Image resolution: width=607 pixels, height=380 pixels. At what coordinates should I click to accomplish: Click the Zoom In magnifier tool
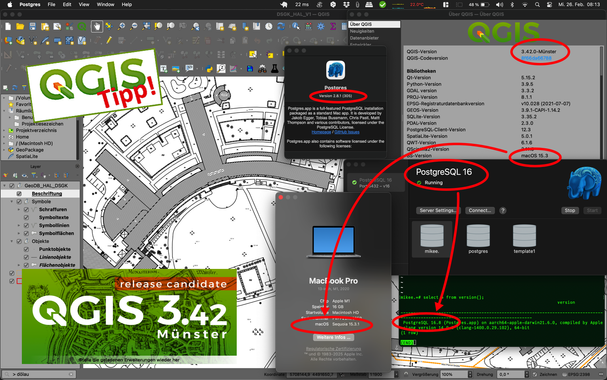click(x=121, y=26)
